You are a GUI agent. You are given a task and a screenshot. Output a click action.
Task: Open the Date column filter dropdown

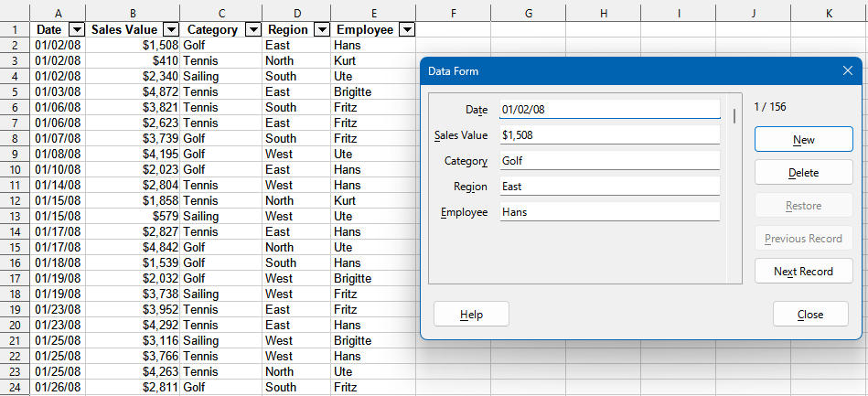[x=77, y=30]
